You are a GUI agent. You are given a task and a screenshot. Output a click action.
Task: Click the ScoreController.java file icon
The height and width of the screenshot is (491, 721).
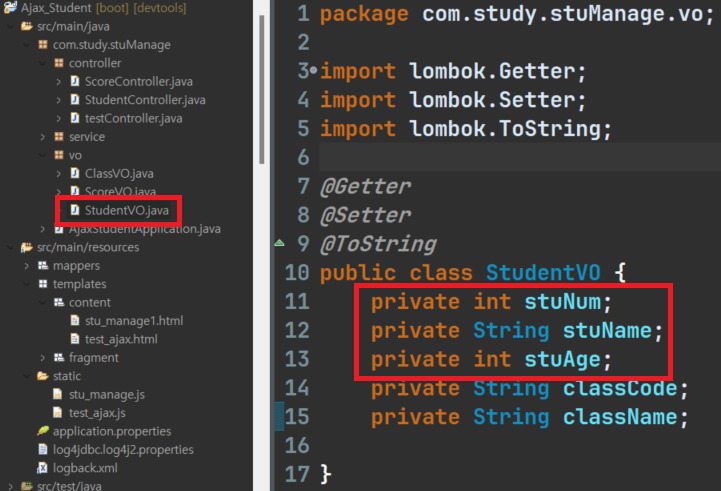(74, 81)
